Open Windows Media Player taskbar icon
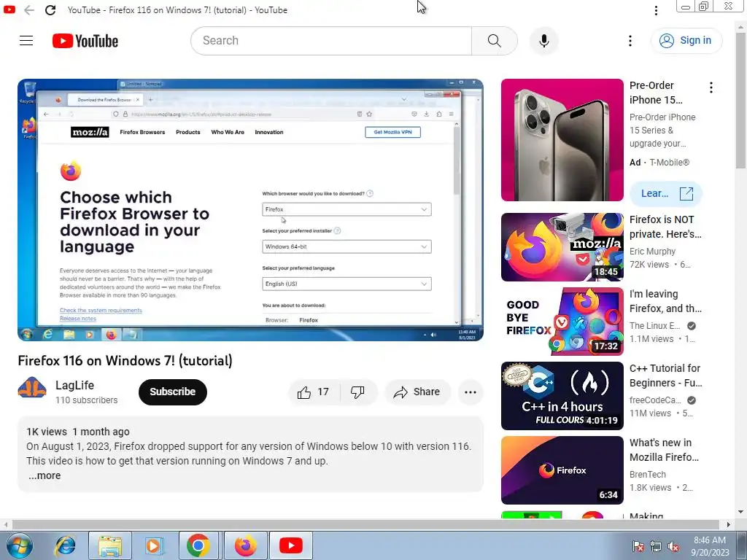The width and height of the screenshot is (747, 560). (x=153, y=545)
